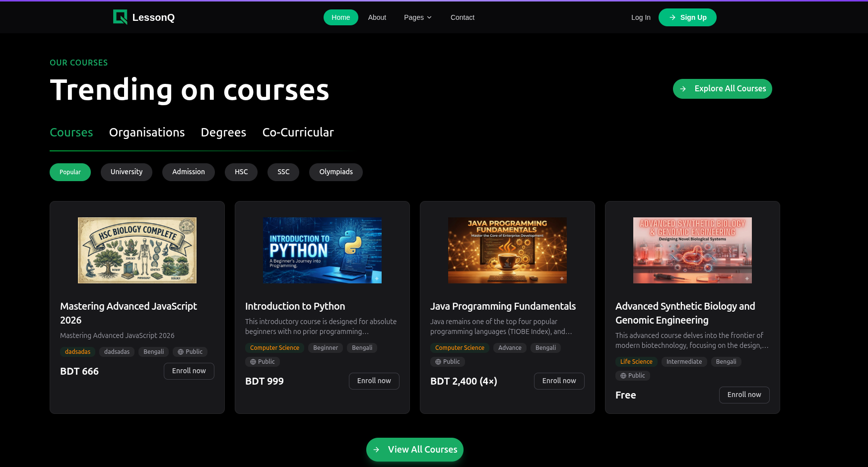Viewport: 868px width, 467px height.
Task: Click the arrow icon in View All Courses
Action: [x=377, y=449]
